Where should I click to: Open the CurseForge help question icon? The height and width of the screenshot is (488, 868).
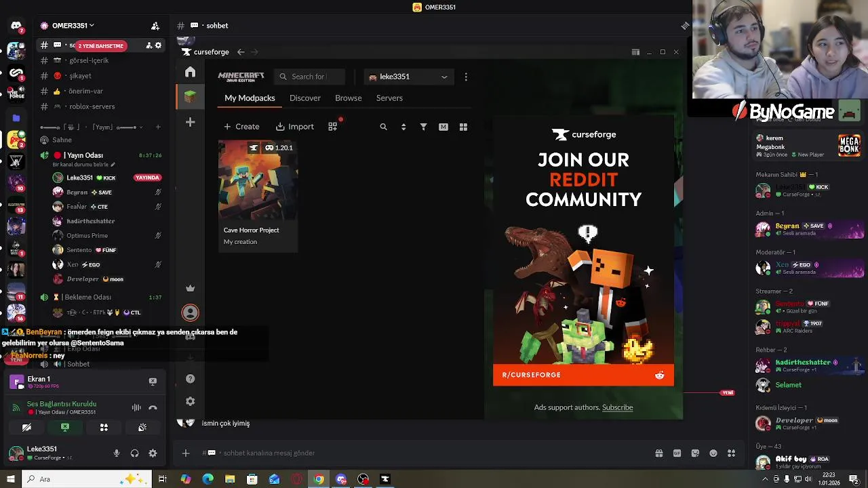click(191, 379)
